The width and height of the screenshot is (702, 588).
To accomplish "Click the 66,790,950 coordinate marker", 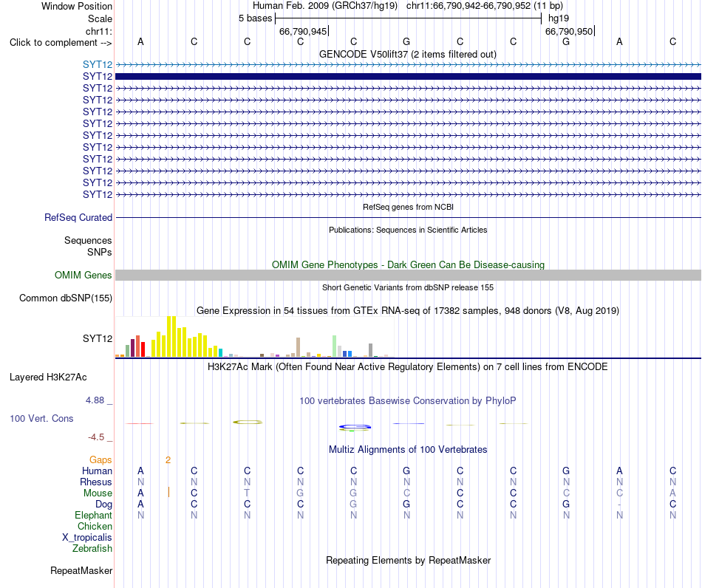I will tap(569, 31).
